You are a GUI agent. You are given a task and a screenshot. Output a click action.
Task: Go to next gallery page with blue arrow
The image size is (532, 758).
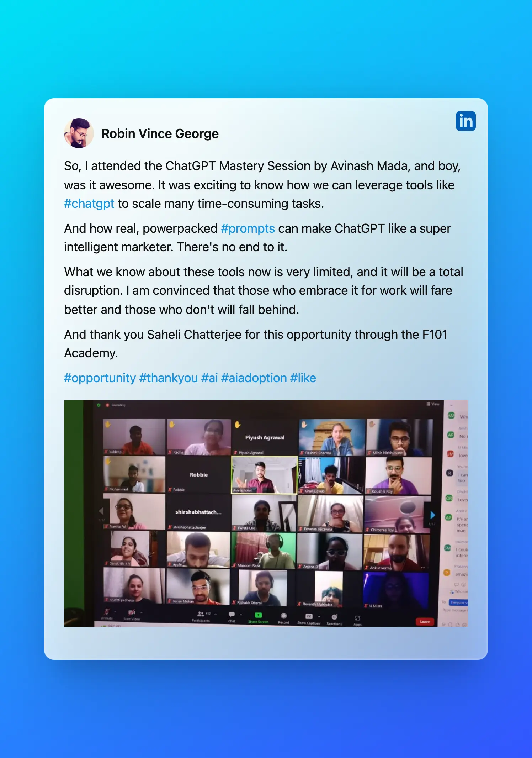click(x=432, y=515)
